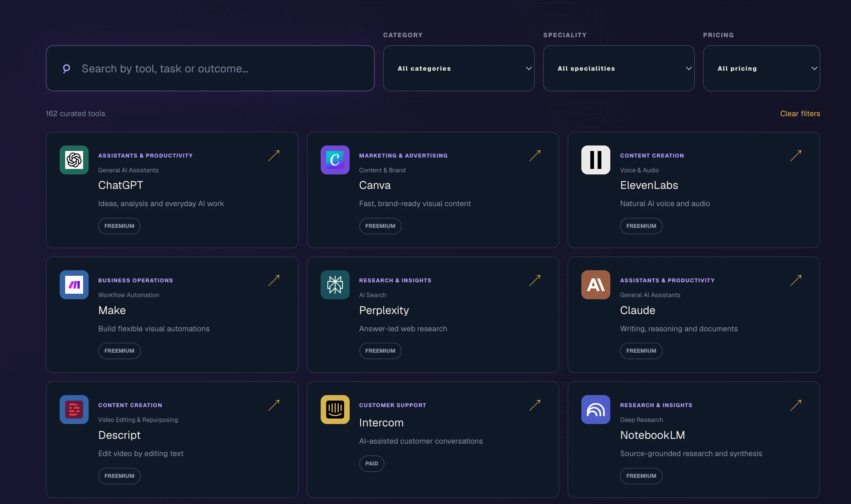Open NotebookLM via its arrow icon
Screen dimensions: 851x504
796,405
